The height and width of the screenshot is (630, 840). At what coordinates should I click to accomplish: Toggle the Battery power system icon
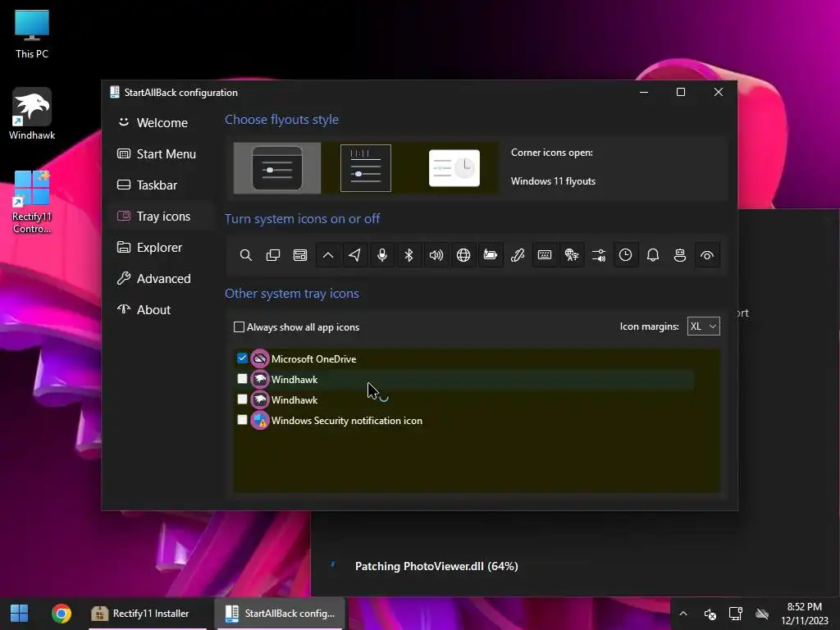pyautogui.click(x=491, y=255)
